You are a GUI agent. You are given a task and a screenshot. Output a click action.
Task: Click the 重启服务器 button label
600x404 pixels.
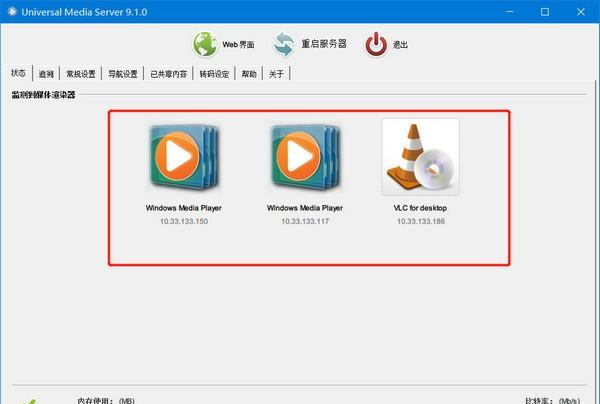(324, 44)
